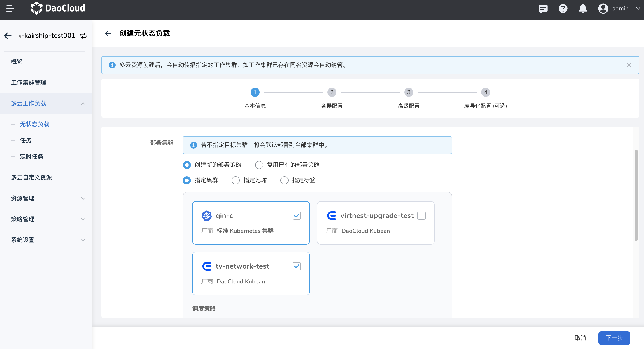
Task: Go to 定时任务 in the sidebar
Action: [x=31, y=157]
